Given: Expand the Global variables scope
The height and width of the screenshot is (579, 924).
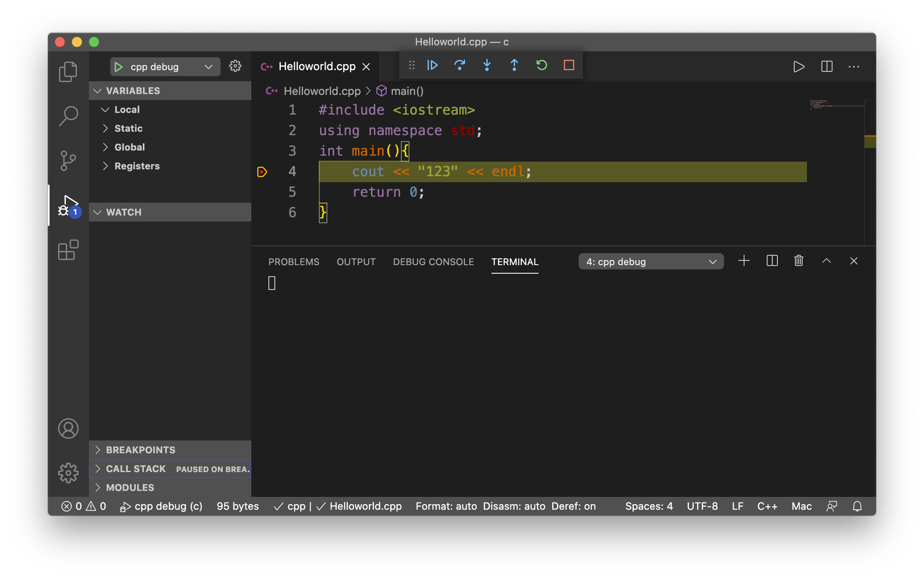Looking at the screenshot, I should (170, 147).
